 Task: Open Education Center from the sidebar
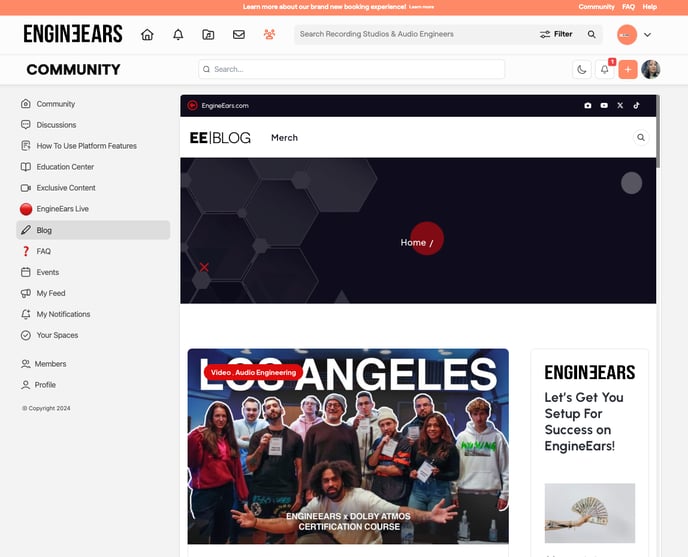pyautogui.click(x=65, y=167)
